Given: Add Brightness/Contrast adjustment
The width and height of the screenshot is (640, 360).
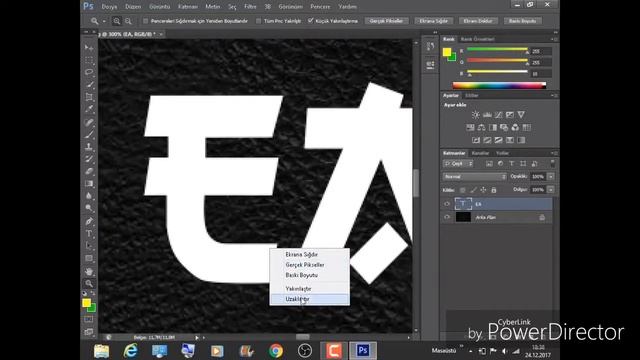Looking at the screenshot, I should click(476, 115).
